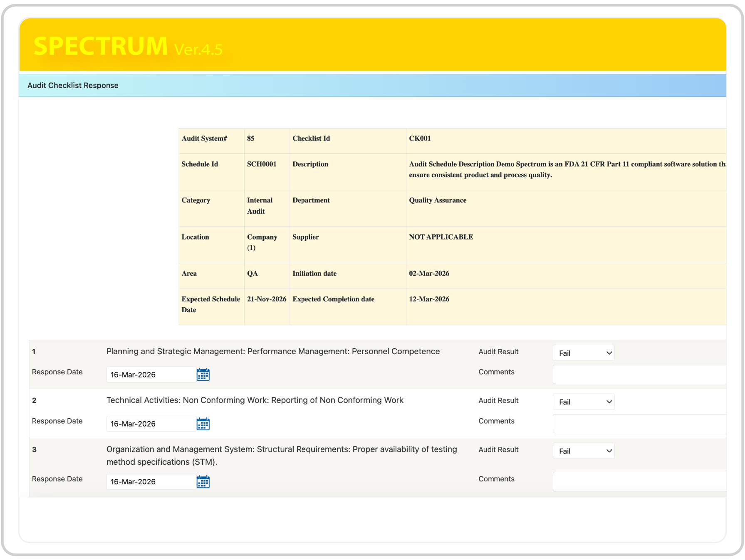Click expected schedule date 21-Nov-2026
This screenshot has width=745, height=560.
267,299
